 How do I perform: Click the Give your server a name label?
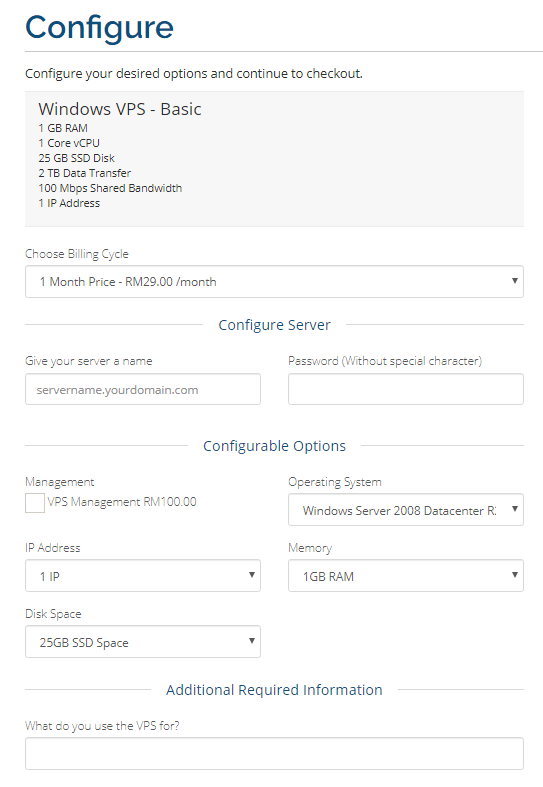click(x=88, y=361)
